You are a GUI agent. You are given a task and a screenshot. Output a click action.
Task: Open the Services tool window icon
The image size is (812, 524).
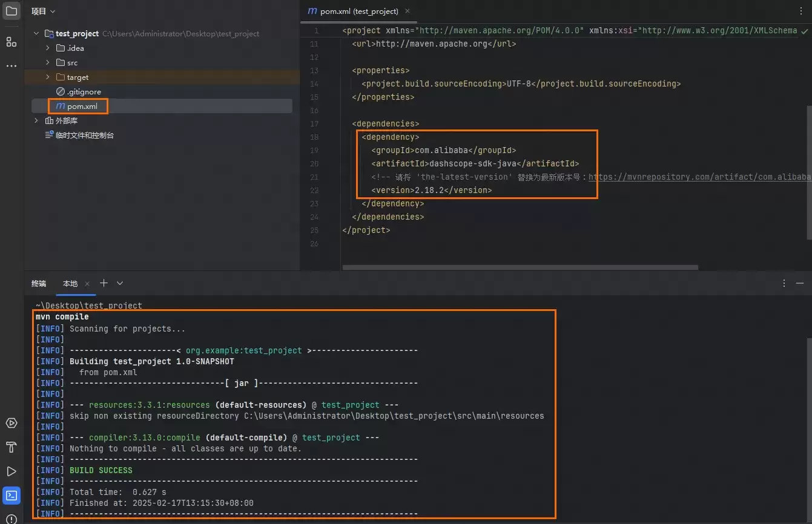point(12,423)
